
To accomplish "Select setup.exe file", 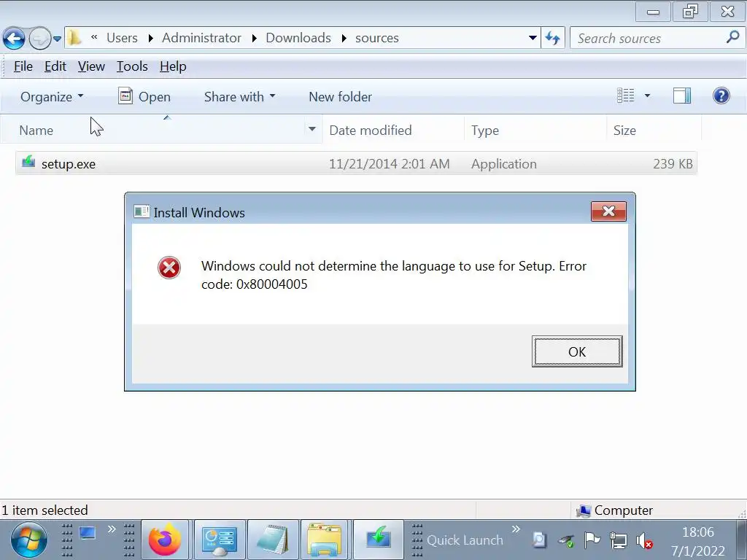I will tap(356, 164).
